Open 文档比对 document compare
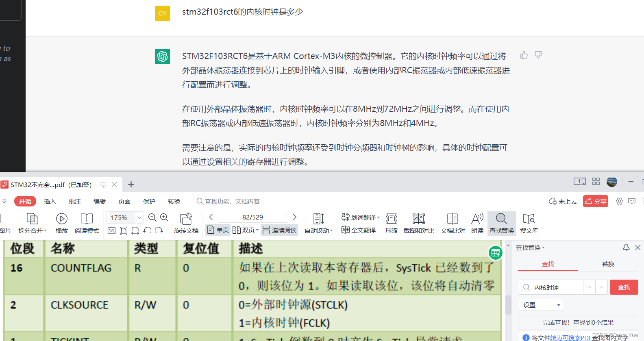The width and height of the screenshot is (644, 341). (453, 224)
